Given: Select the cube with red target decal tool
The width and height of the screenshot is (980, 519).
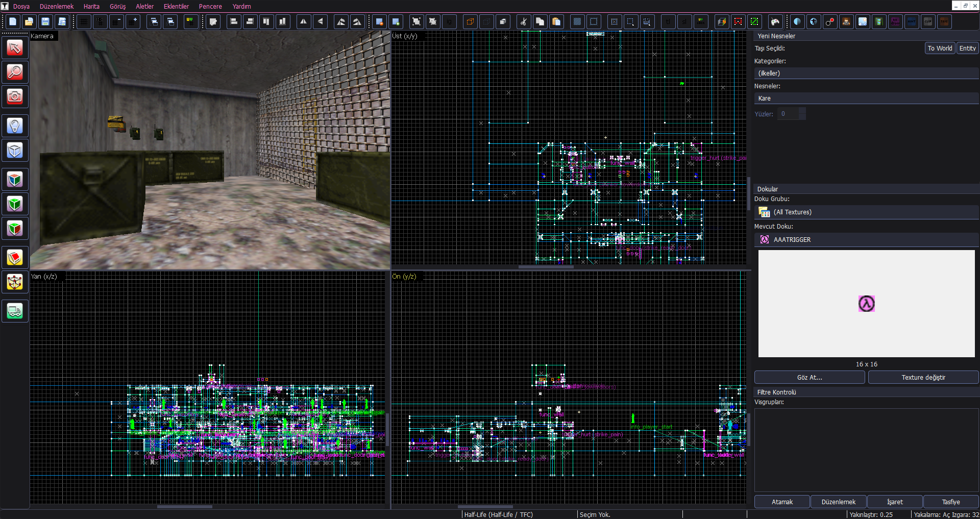Looking at the screenshot, I should (15, 228).
